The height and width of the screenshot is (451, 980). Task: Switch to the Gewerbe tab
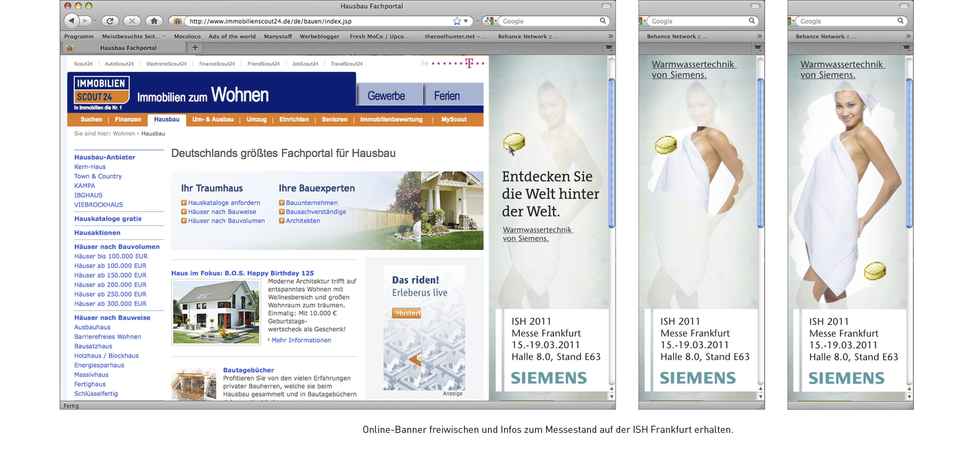[389, 95]
